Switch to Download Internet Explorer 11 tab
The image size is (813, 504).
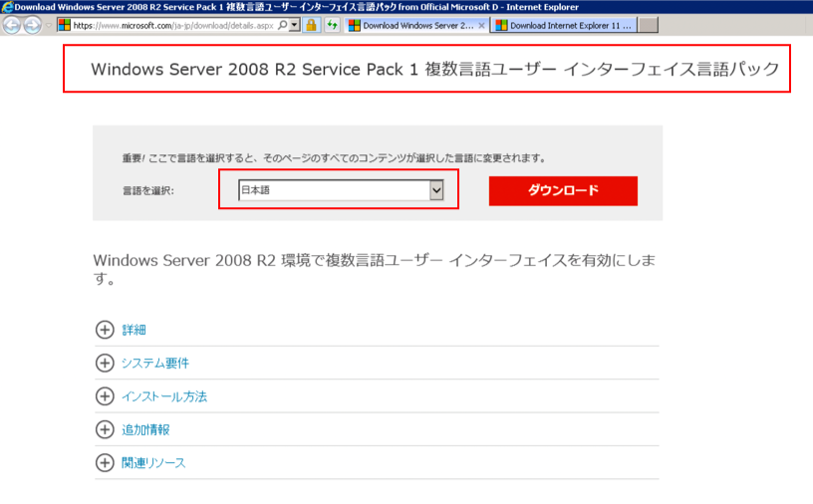pos(564,26)
